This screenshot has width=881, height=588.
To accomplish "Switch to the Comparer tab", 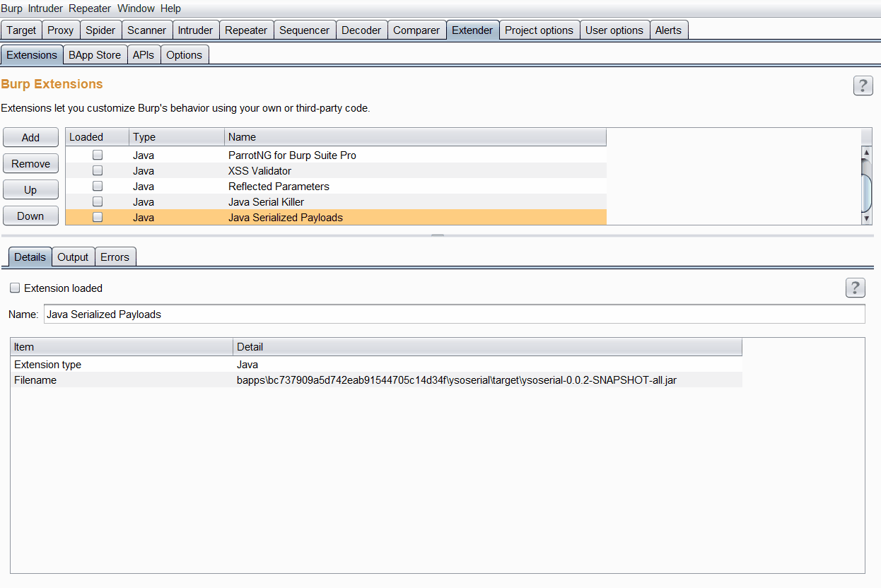I will 416,30.
